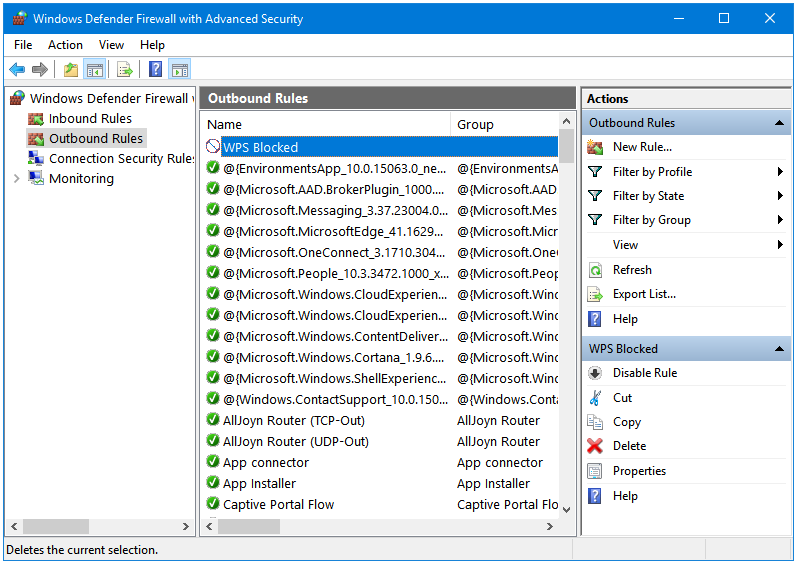The width and height of the screenshot is (797, 564).
Task: Select the AllJoyn Router (TCP-Out) rule
Action: coord(381,421)
